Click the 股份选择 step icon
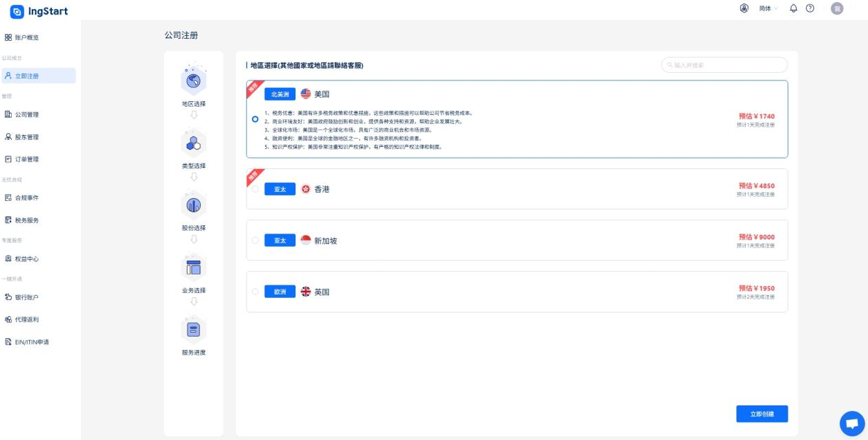Image resolution: width=868 pixels, height=440 pixels. (x=194, y=205)
